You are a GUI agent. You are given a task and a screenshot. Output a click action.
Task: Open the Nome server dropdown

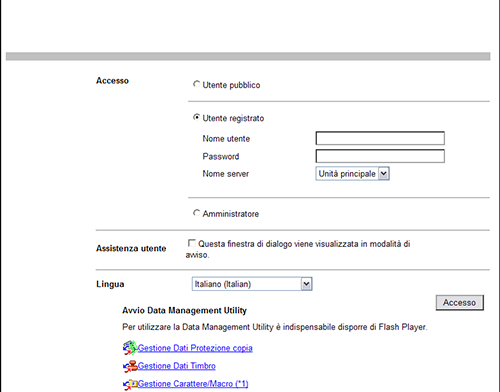[x=352, y=174]
